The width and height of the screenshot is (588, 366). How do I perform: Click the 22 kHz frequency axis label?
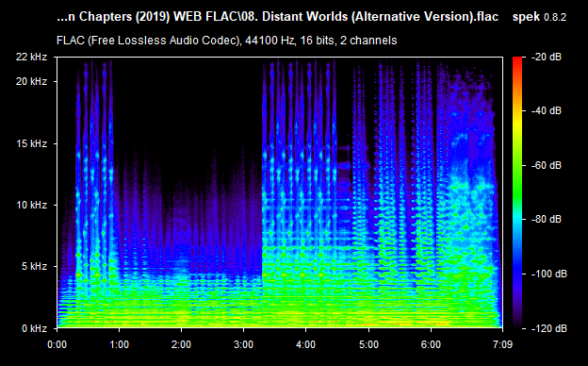[x=31, y=57]
